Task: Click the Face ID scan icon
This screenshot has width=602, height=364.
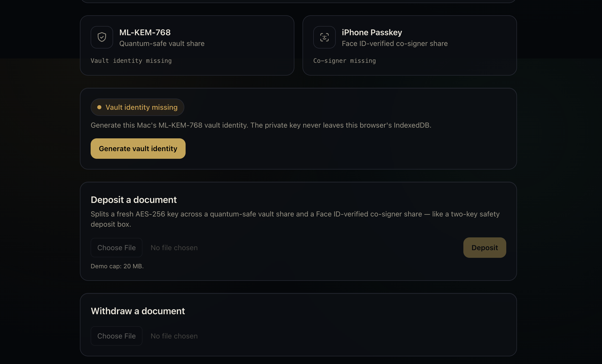Action: pos(324,37)
